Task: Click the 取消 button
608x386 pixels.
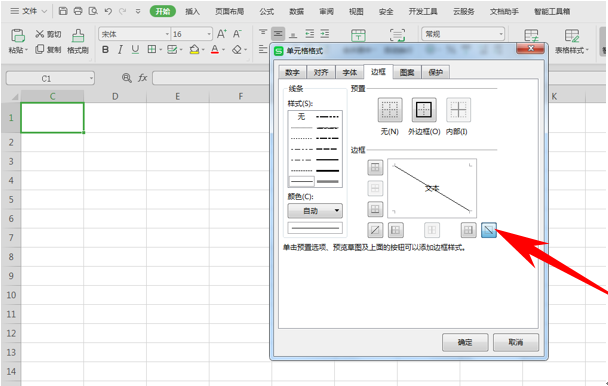Action: 516,342
